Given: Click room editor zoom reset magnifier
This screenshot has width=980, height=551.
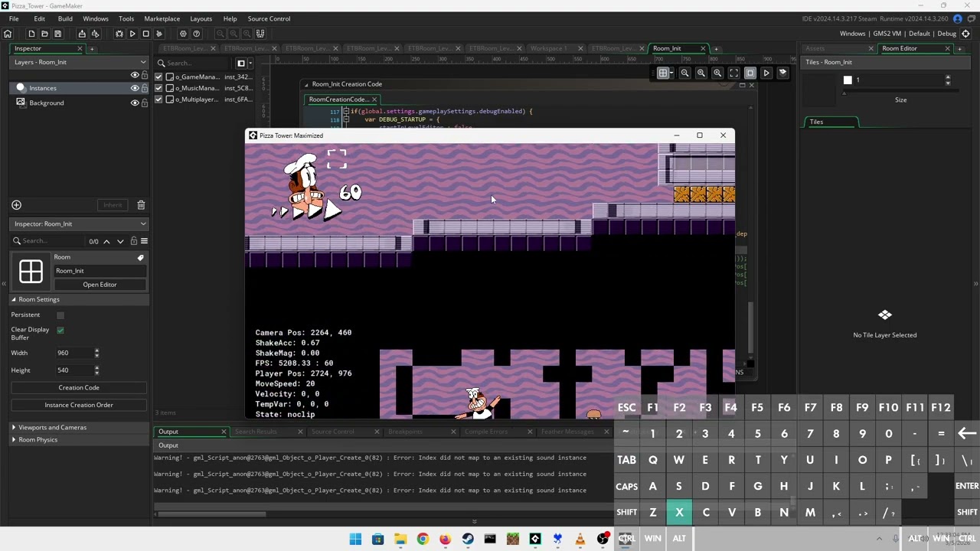Looking at the screenshot, I should click(701, 73).
